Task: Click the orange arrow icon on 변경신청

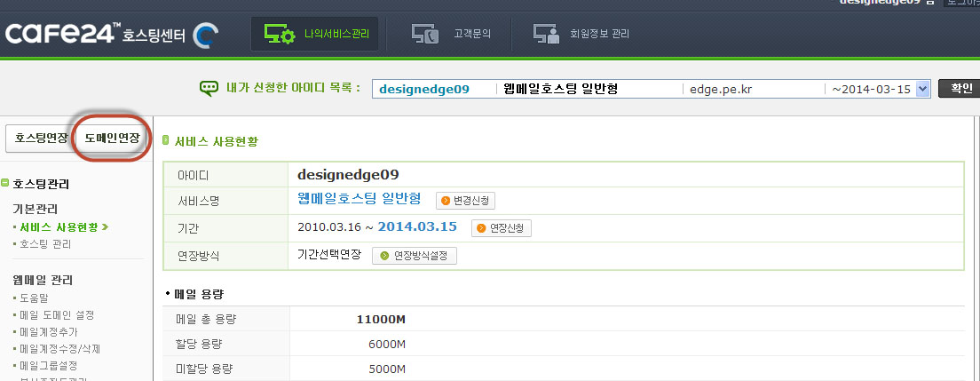Action: 446,201
